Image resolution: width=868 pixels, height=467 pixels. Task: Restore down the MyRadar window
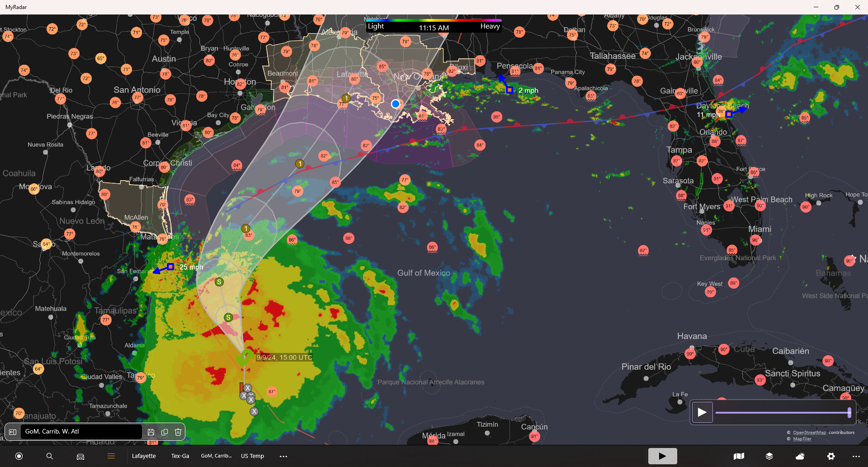(x=837, y=7)
